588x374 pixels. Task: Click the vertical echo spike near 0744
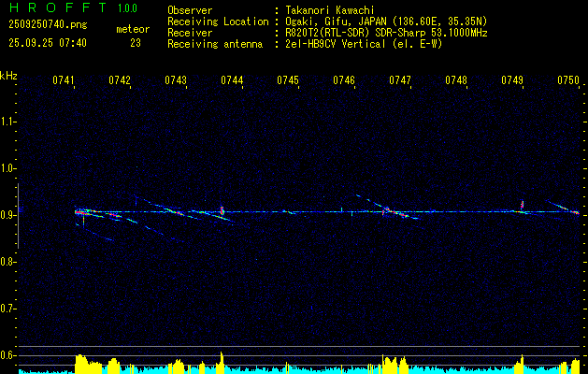pos(222,210)
